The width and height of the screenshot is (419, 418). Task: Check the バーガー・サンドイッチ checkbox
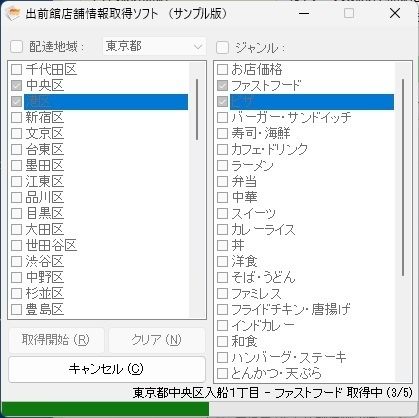click(x=222, y=117)
